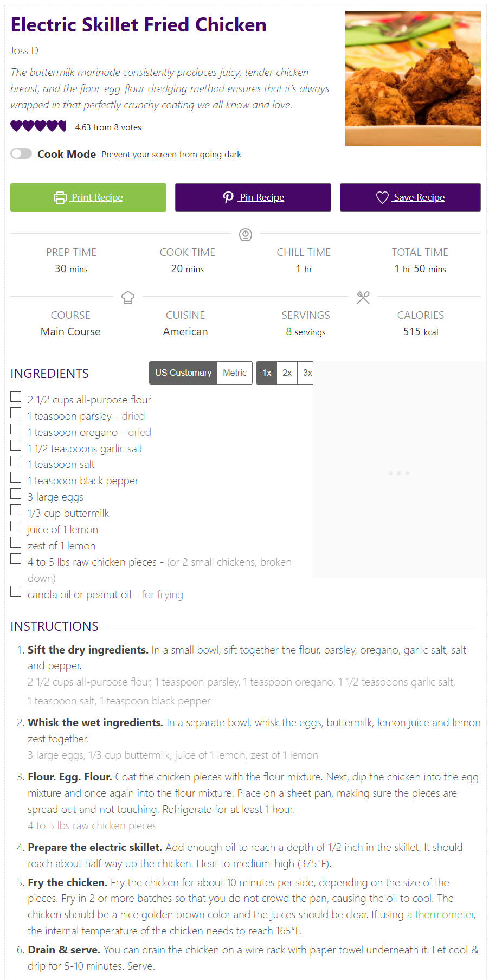Tick the canola oil or peanut oil checkbox
The image size is (489, 980).
tap(16, 592)
